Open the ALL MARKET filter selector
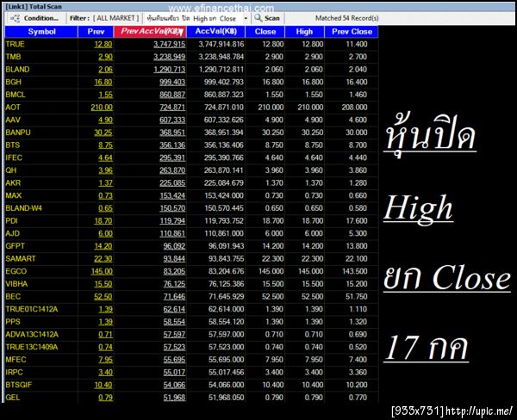Image resolution: width=517 pixels, height=420 pixels. click(x=115, y=18)
